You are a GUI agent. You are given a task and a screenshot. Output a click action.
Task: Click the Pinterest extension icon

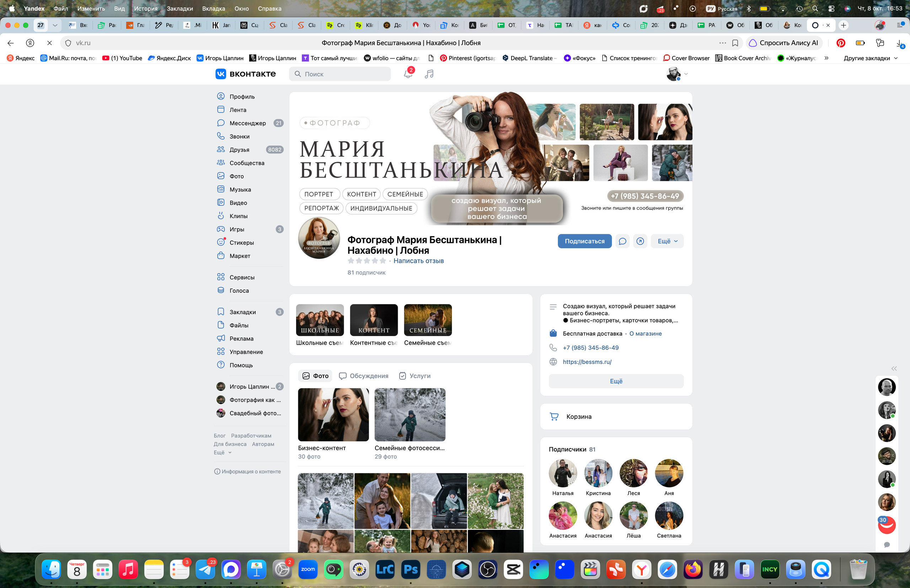coord(841,43)
